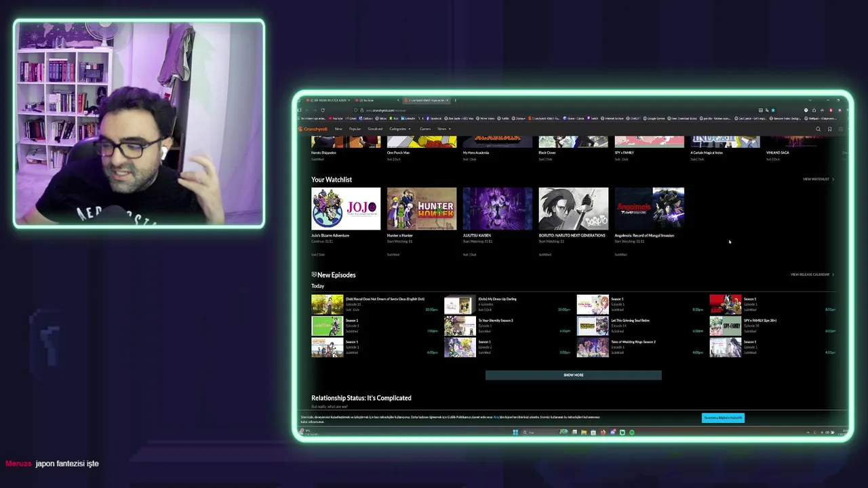Open LinkedIn bookmark in bookmarks bar
This screenshot has width=868, height=488.
click(408, 119)
